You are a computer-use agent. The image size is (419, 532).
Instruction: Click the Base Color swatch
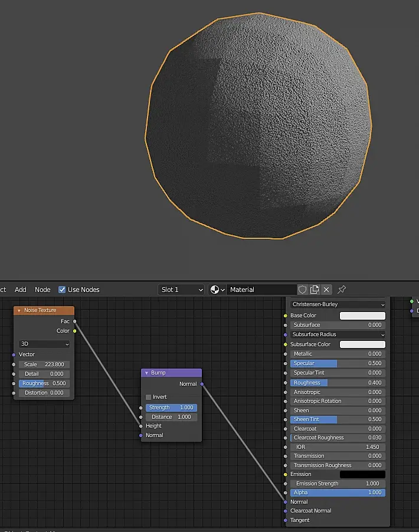[362, 316]
